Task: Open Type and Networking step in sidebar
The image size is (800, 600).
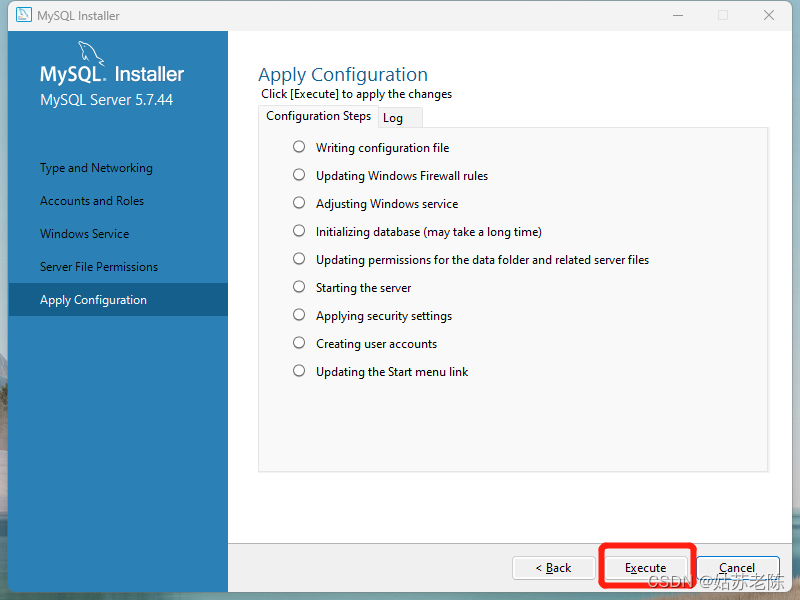Action: pos(96,168)
